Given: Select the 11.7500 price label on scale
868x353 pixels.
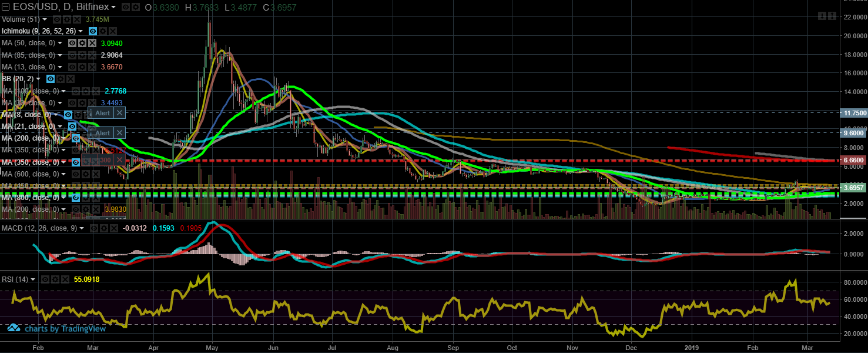Looking at the screenshot, I should pyautogui.click(x=854, y=112).
